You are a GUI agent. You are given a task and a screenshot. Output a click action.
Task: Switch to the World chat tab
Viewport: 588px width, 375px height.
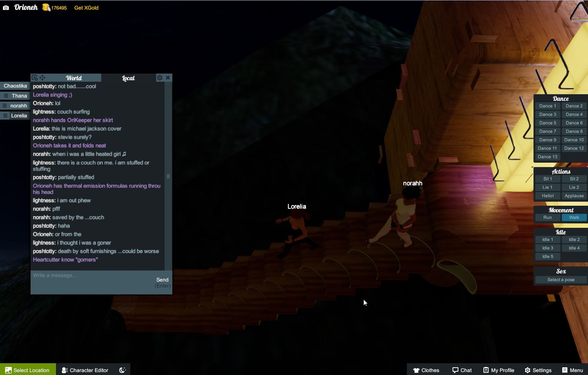click(x=74, y=78)
